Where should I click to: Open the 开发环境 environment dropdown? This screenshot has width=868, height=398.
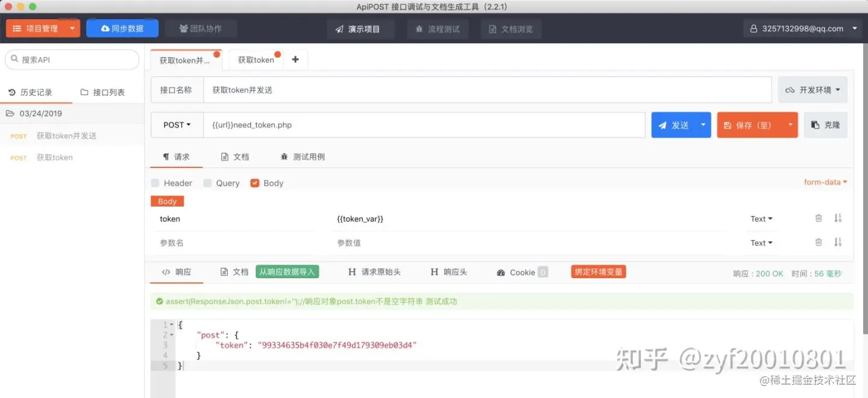pos(813,90)
